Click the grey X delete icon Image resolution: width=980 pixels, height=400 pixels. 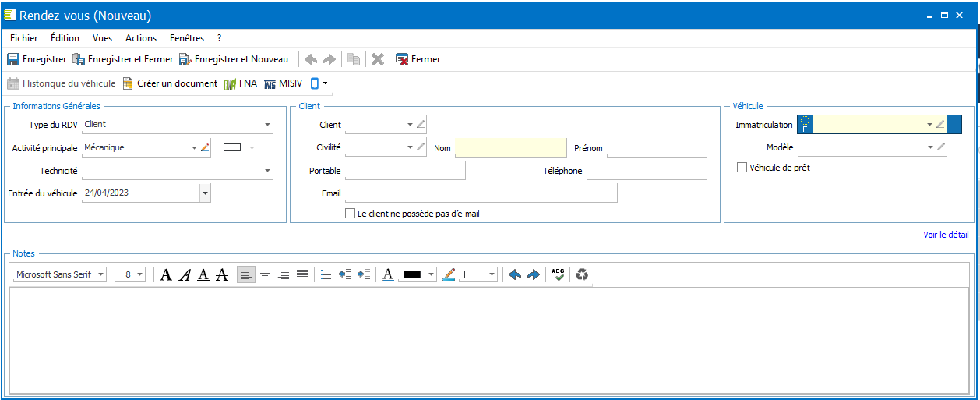point(378,59)
